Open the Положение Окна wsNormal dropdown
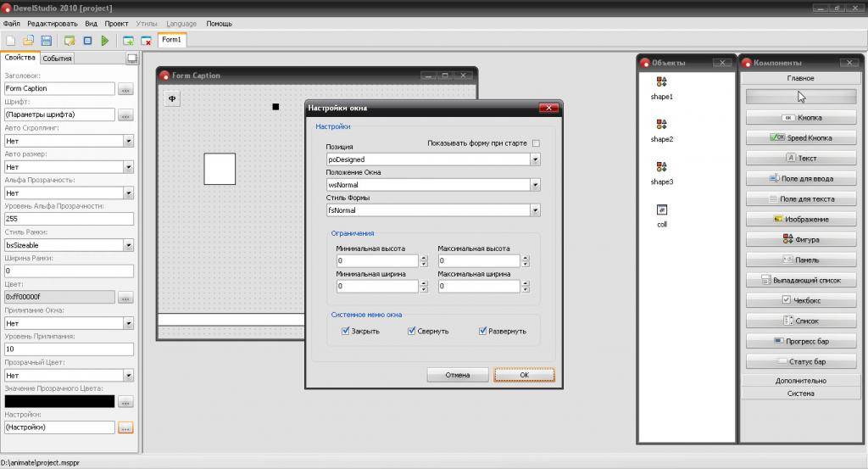This screenshot has width=868, height=469. click(x=535, y=185)
